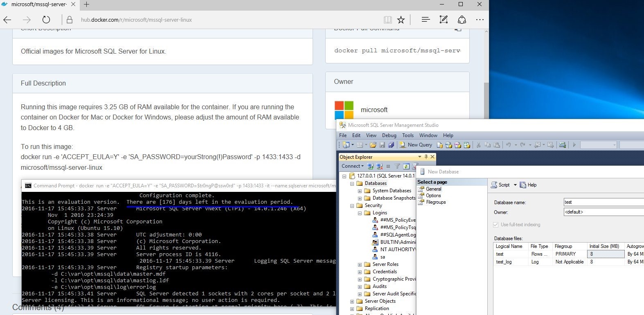The width and height of the screenshot is (644, 315).
Task: Click the browser address bar URL
Action: point(136,20)
